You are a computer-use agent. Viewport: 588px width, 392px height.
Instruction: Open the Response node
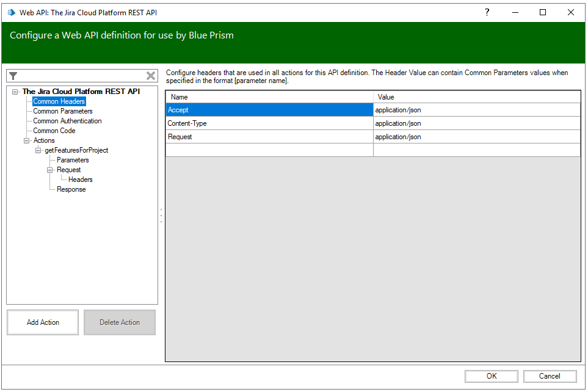click(x=71, y=189)
